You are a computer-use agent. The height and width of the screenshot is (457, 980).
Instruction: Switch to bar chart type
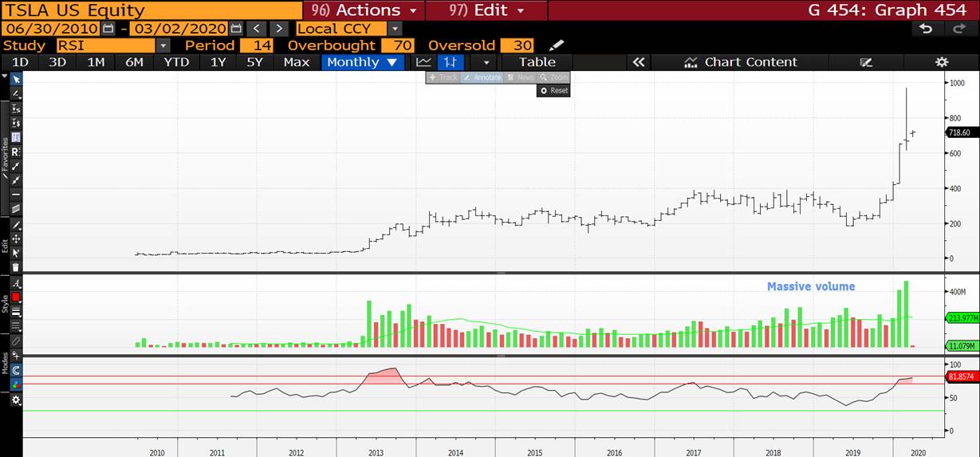click(x=451, y=62)
